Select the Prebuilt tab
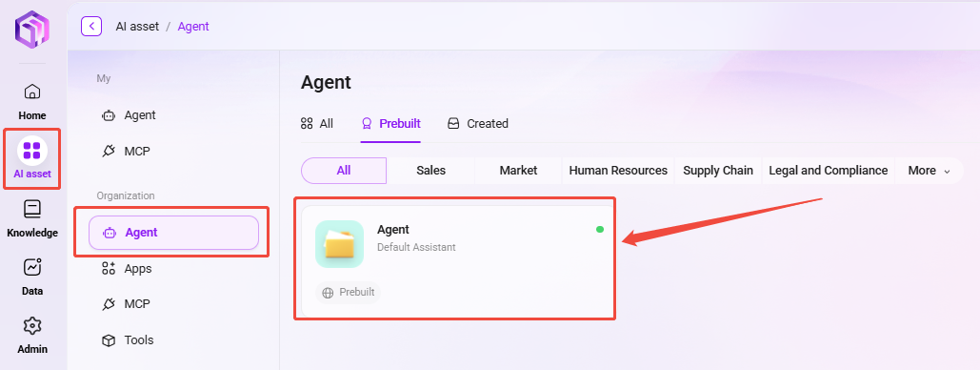This screenshot has height=370, width=980. click(391, 123)
